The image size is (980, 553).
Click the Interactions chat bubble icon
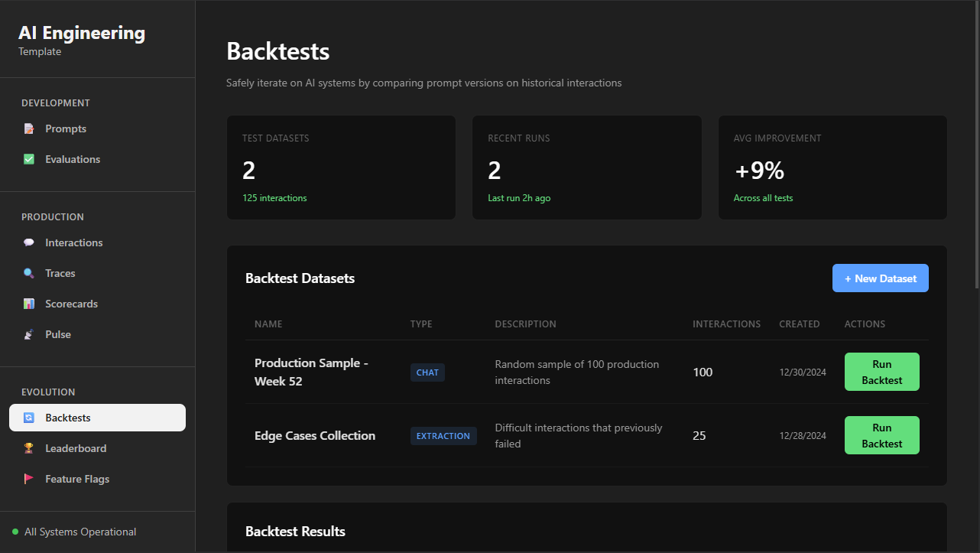coord(28,242)
